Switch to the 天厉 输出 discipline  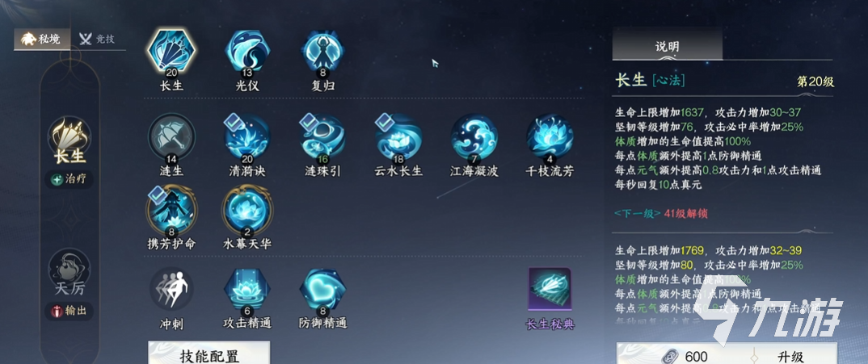70,284
